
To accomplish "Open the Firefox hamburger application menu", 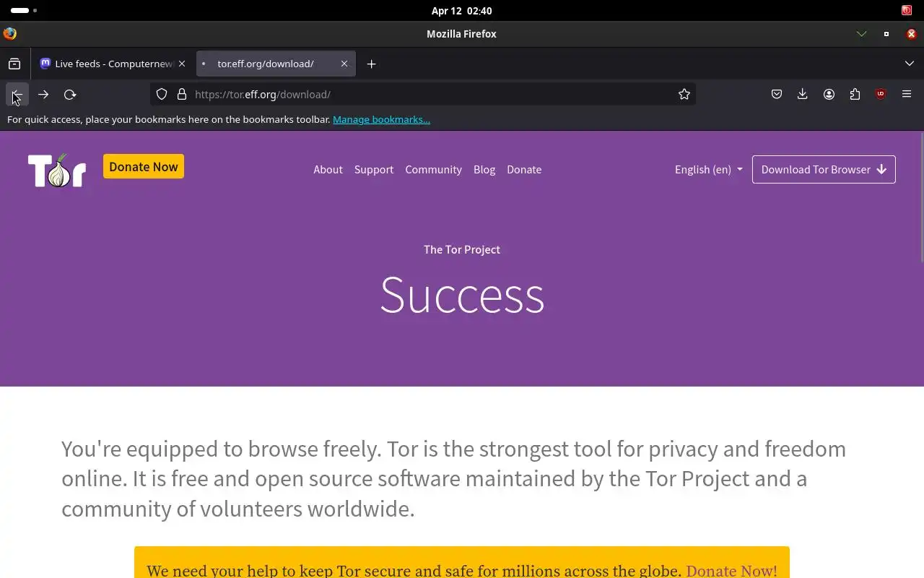I will point(907,95).
